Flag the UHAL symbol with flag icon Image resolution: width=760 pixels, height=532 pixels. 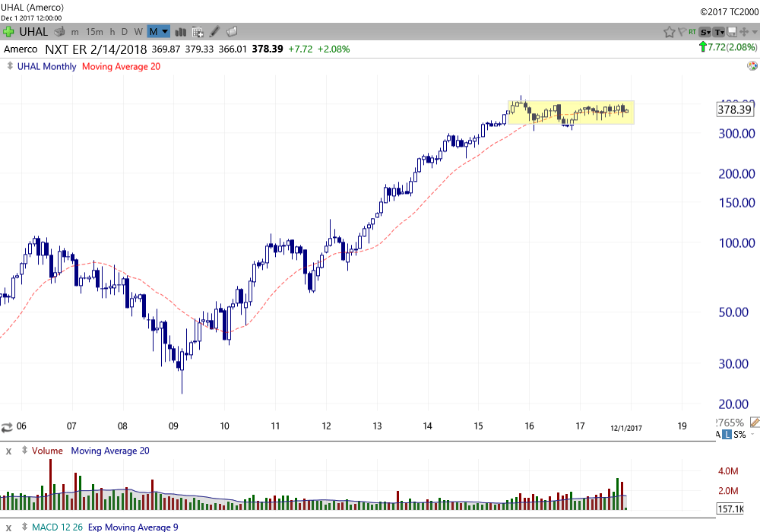(682, 31)
